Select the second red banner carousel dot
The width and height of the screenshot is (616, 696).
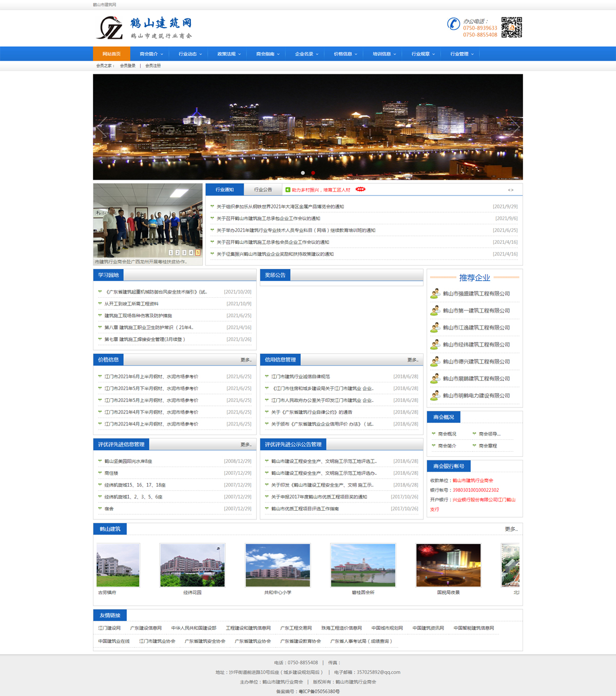click(313, 173)
